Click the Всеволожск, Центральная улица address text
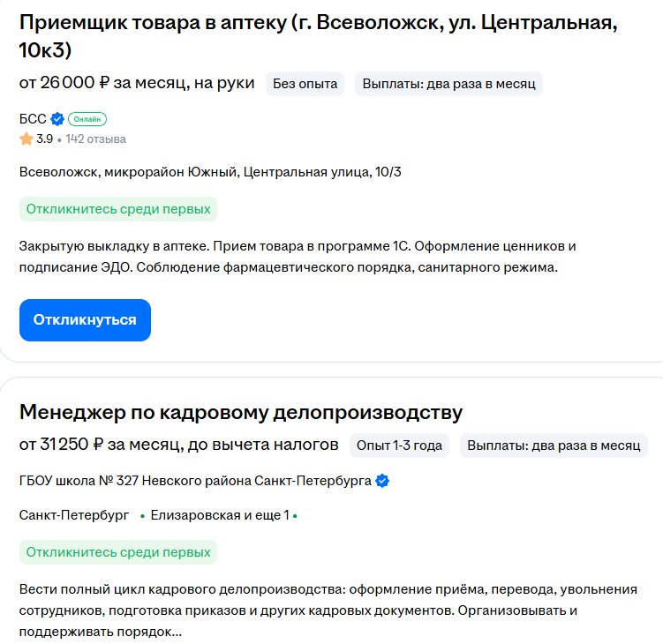The image size is (663, 644). tap(210, 172)
